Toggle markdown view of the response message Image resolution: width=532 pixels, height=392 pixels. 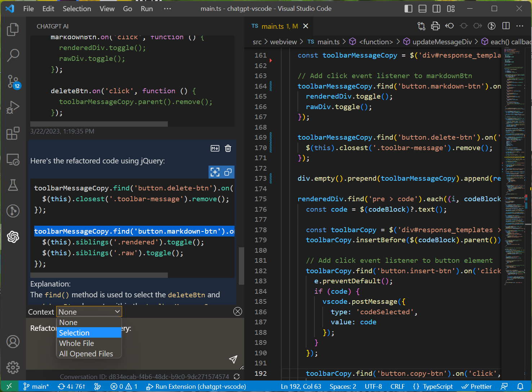tap(215, 148)
